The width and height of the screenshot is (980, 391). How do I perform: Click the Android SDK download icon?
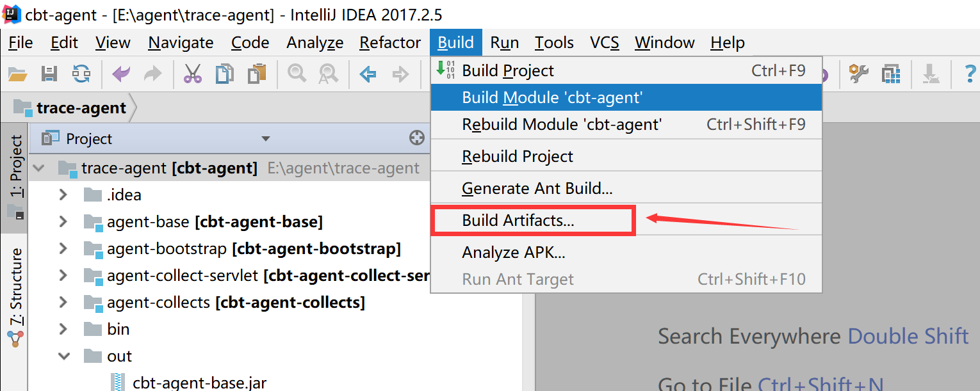[x=930, y=74]
